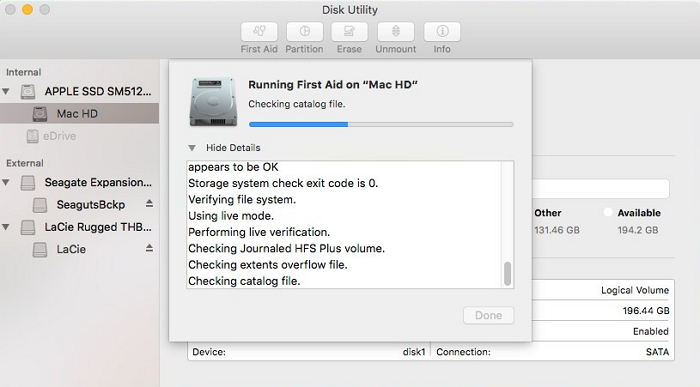Click 'Performing live verification.' log line

259,232
